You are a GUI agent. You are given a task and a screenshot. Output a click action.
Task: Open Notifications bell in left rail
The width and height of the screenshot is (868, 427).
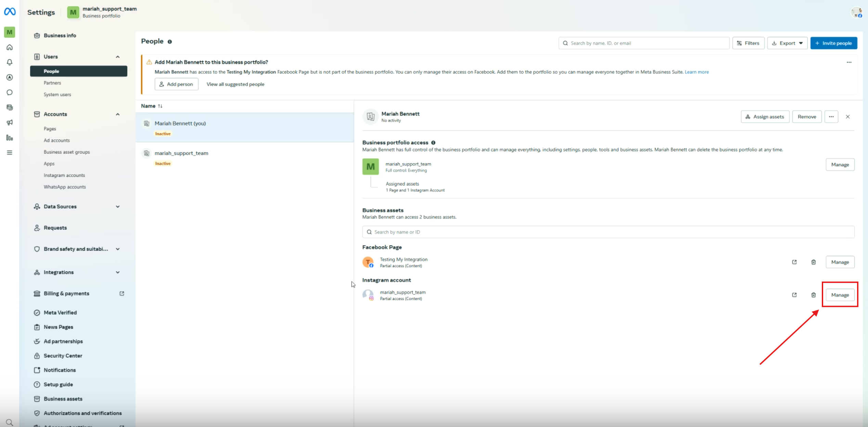pyautogui.click(x=10, y=62)
